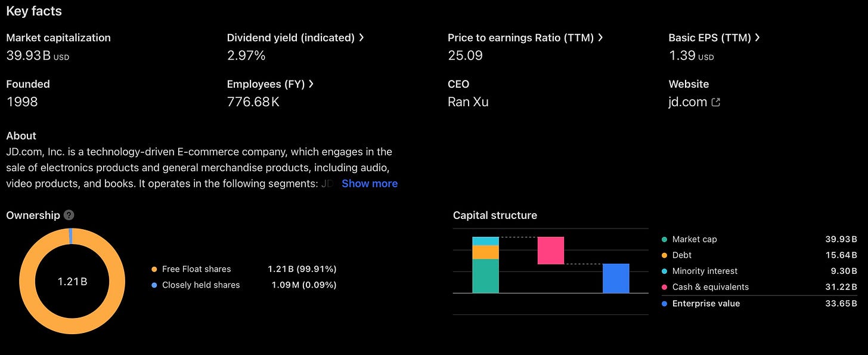Image resolution: width=868 pixels, height=355 pixels.
Task: Open the external link icon beside jd.com
Action: pyautogui.click(x=716, y=102)
